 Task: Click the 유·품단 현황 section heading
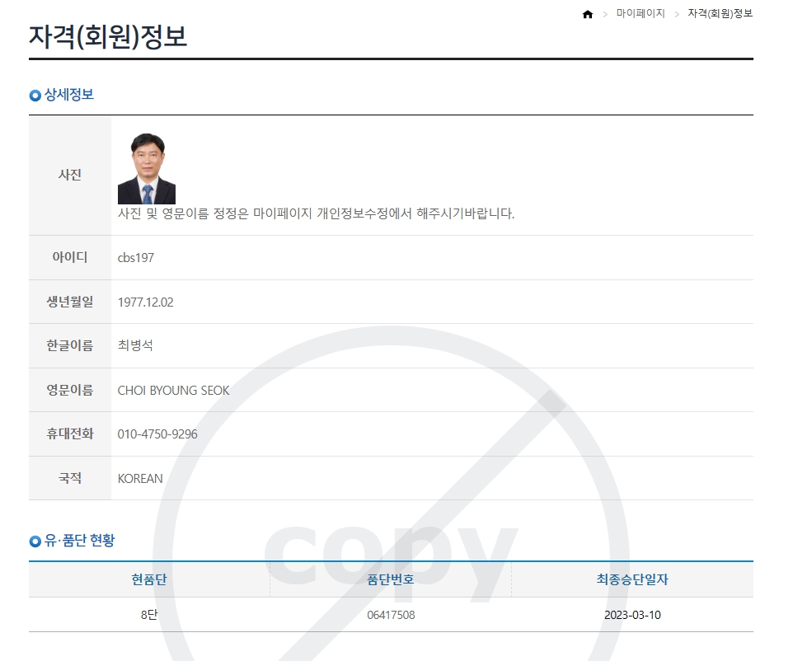[x=79, y=541]
